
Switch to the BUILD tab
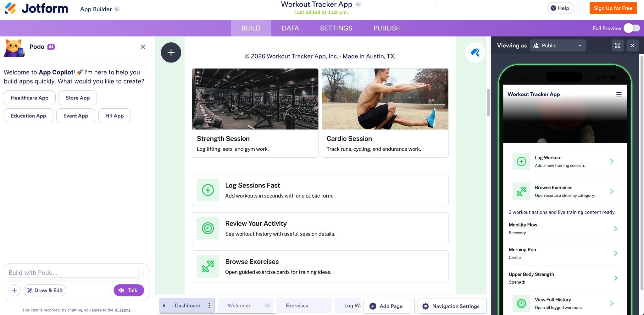tap(251, 28)
